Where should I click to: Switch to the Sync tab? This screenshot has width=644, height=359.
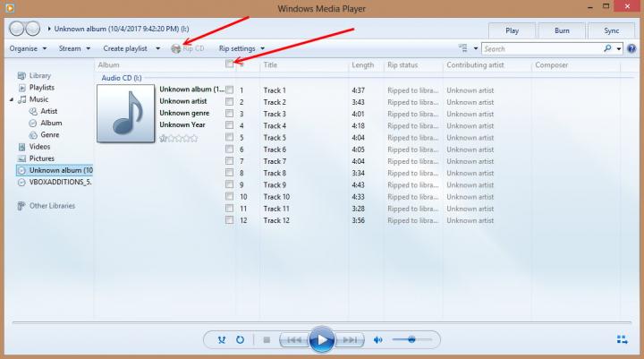612,30
